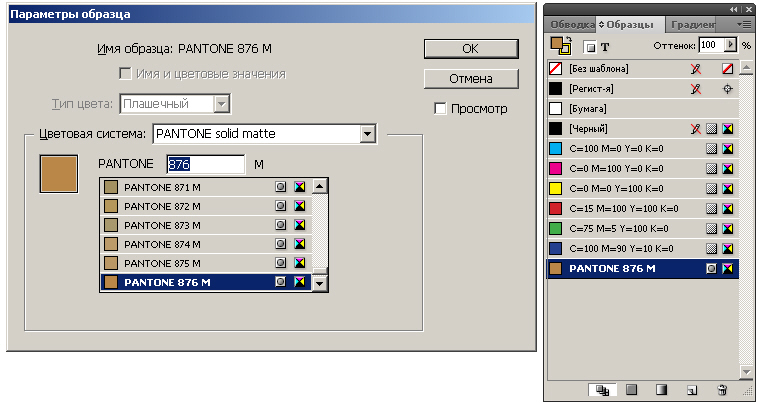This screenshot has height=404, width=759.
Task: Expand the Оттенок tint slider arrow
Action: [x=731, y=45]
